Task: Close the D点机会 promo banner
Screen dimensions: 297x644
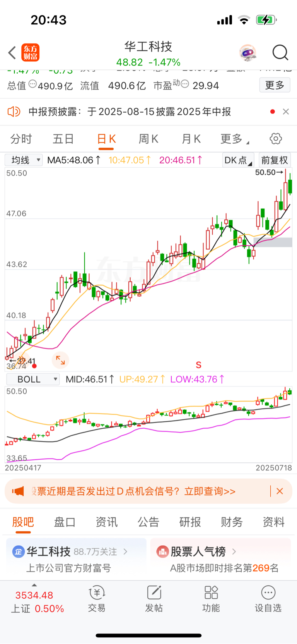Action: 280,491
